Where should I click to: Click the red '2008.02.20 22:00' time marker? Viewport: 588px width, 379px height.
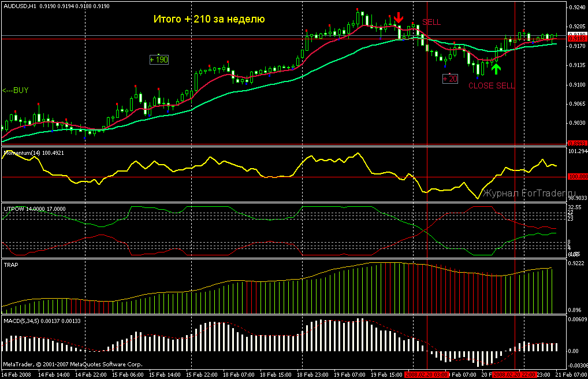coord(515,374)
